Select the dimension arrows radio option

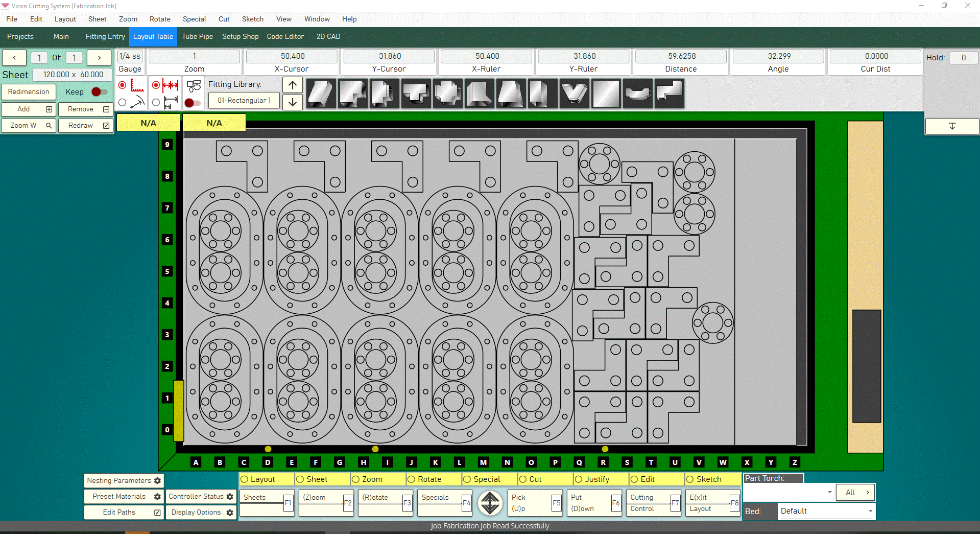click(x=156, y=86)
